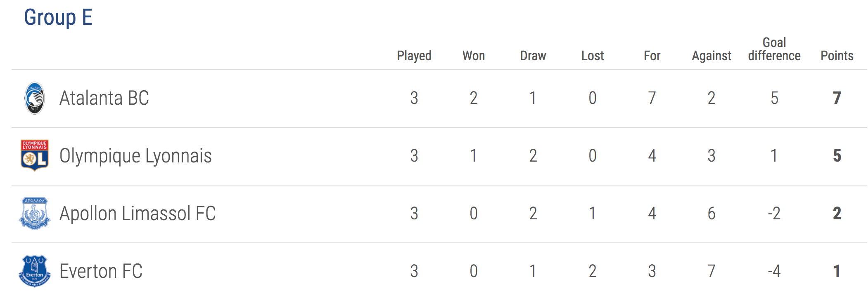Click the Points column header
868x296 pixels.
pos(837,56)
